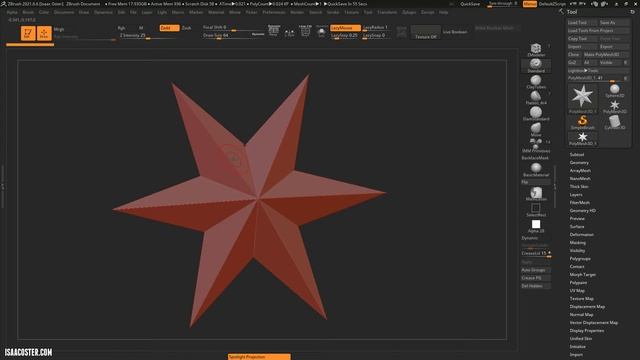The image size is (640, 360).
Task: Activate the Draw mode button
Action: [44, 33]
